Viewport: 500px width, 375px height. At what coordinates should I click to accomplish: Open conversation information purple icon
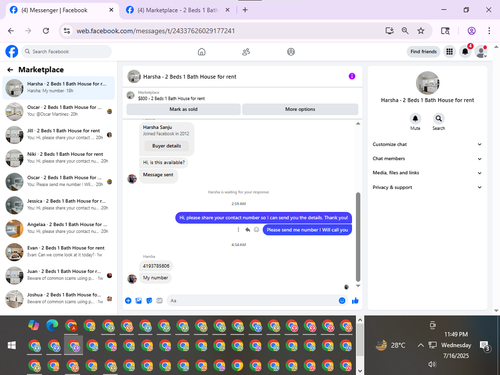tap(352, 76)
